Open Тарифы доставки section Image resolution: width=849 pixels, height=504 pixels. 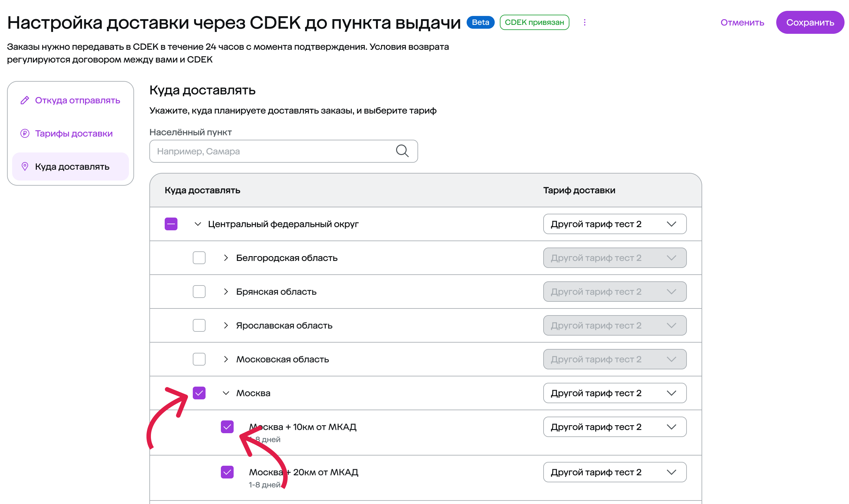click(x=74, y=133)
